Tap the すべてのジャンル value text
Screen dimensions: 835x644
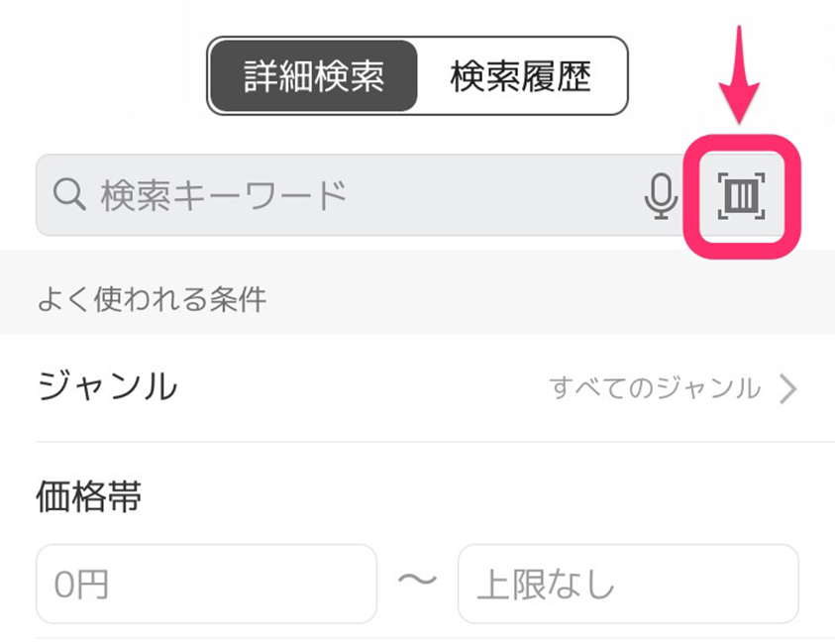tap(655, 387)
